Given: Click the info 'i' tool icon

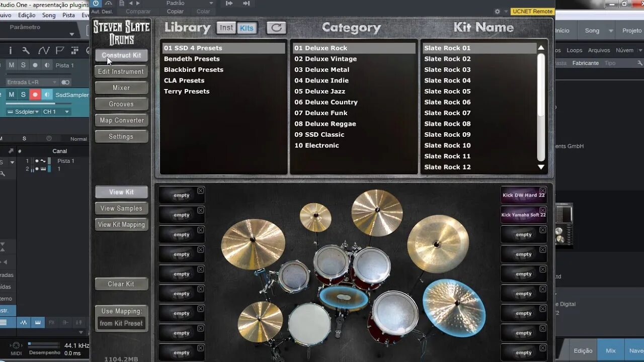Looking at the screenshot, I should point(10,50).
